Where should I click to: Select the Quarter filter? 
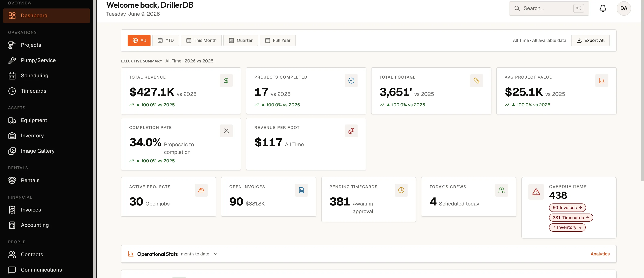(x=240, y=40)
